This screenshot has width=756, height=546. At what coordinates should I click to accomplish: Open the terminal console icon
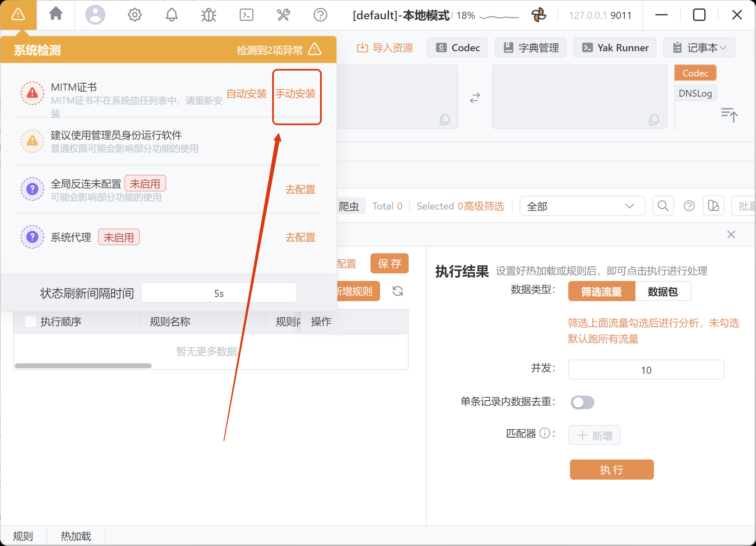tap(246, 15)
